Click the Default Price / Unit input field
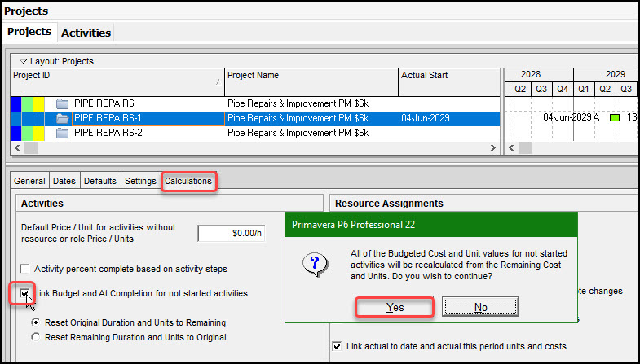The image size is (640, 364). (232, 233)
